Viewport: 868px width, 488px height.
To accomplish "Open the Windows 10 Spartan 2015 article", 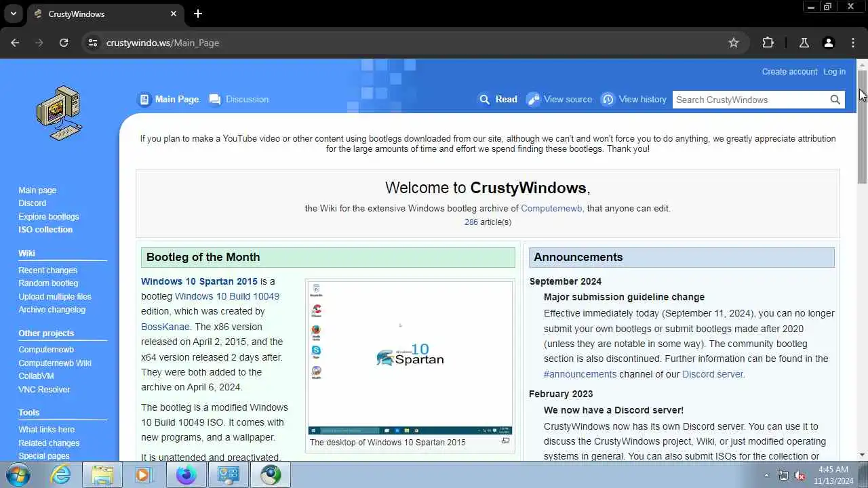I will [199, 281].
